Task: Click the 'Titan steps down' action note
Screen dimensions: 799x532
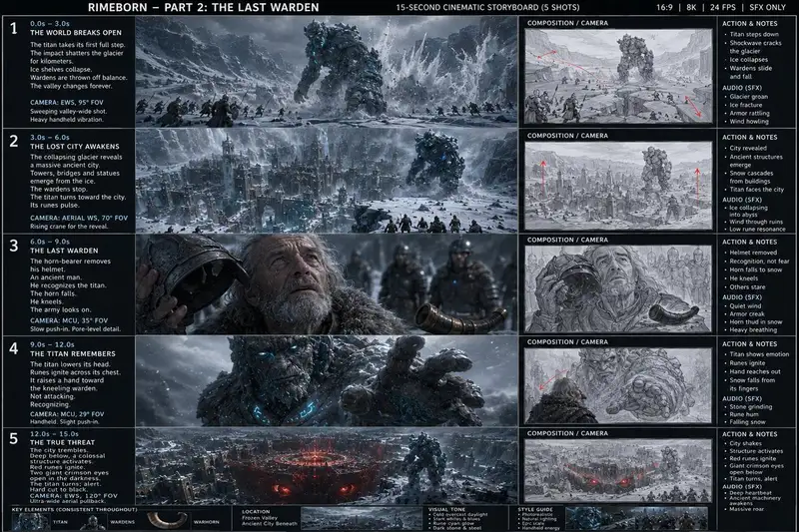Action: tap(754, 35)
